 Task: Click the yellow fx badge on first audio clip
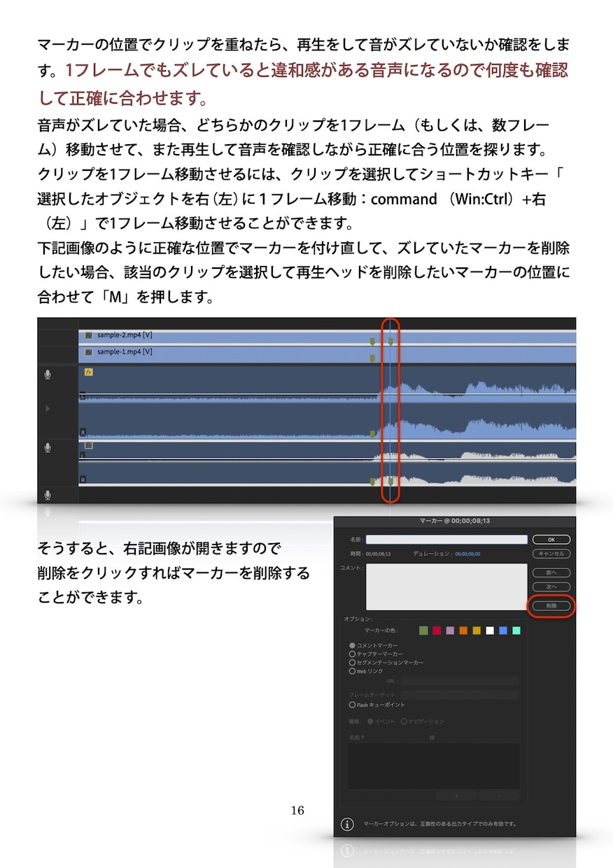click(x=89, y=372)
